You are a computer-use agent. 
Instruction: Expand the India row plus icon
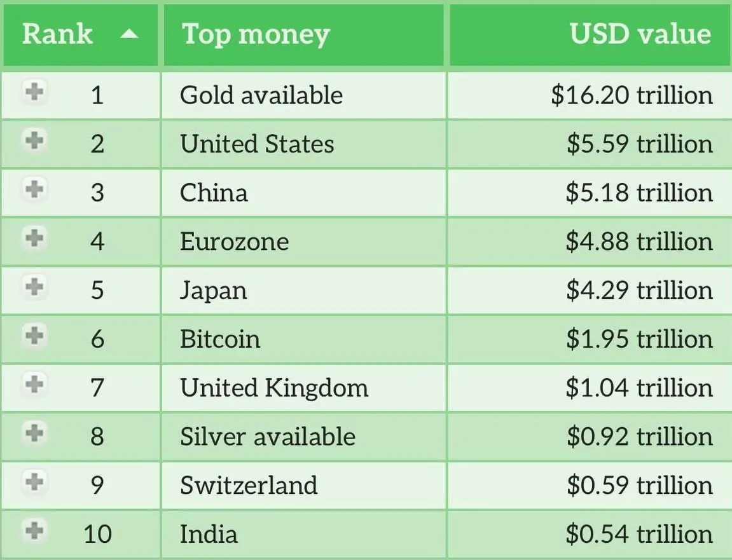[x=34, y=530]
